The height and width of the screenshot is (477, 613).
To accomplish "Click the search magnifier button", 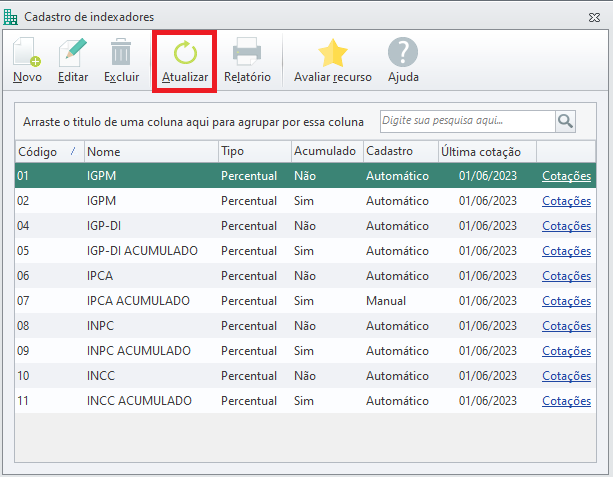I will point(565,122).
